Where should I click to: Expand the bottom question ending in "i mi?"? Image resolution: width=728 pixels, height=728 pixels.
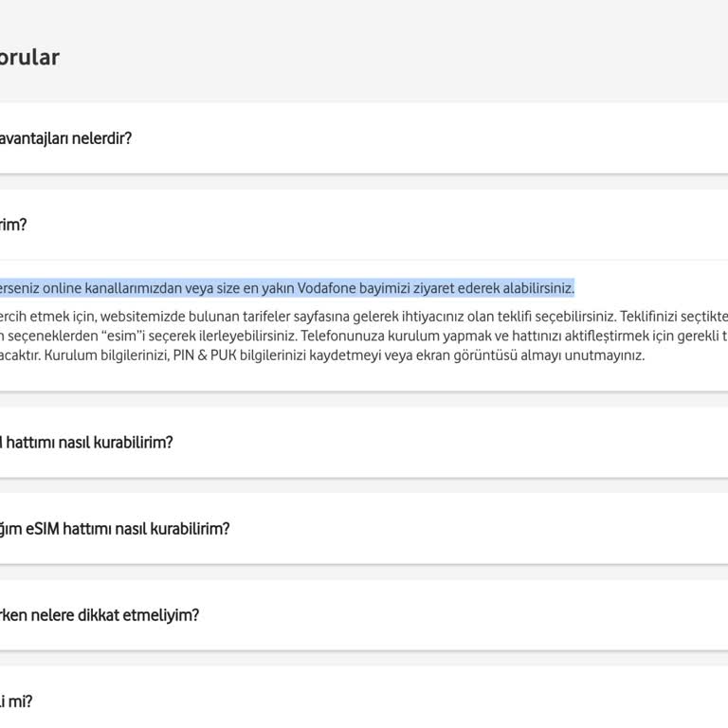(16, 701)
